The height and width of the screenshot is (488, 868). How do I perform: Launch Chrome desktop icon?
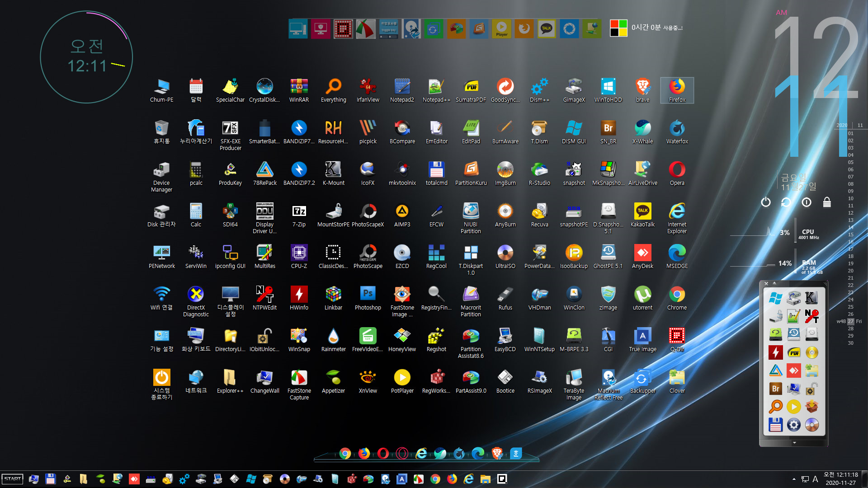point(677,298)
